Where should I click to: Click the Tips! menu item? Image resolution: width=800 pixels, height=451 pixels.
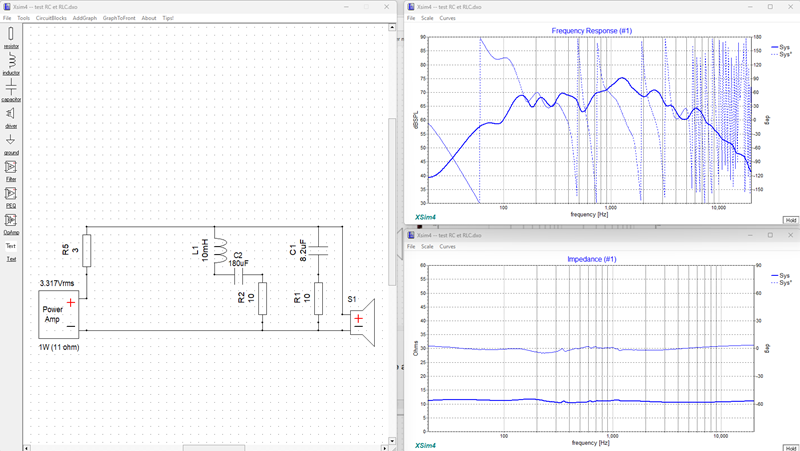coord(168,18)
